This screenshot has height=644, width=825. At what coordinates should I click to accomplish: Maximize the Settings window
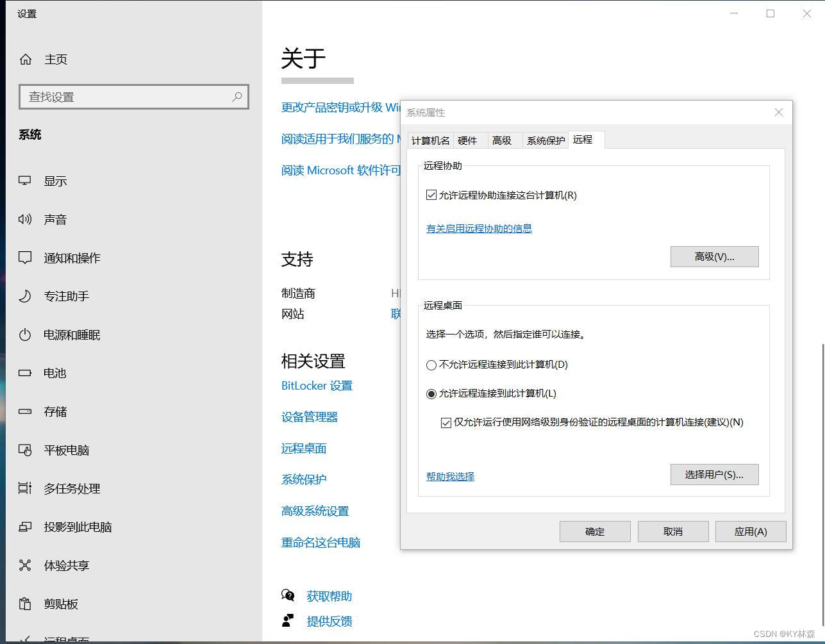pos(771,13)
